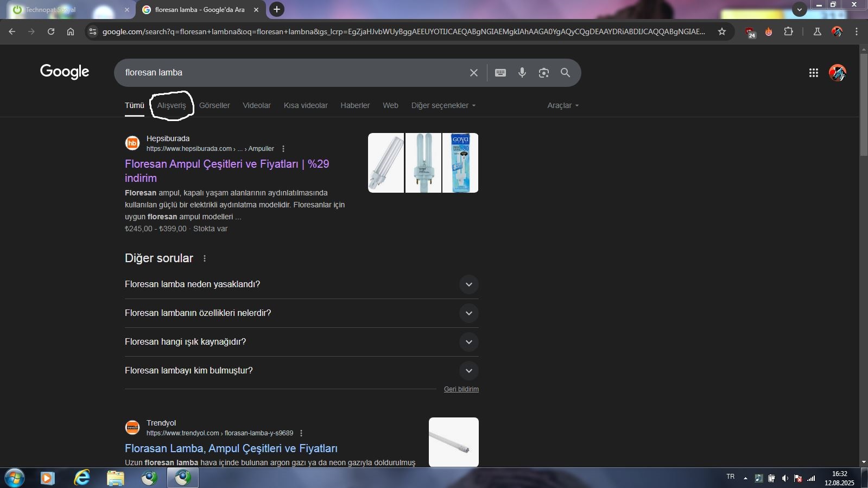The height and width of the screenshot is (488, 868).
Task: Switch to the Haberler tab
Action: click(x=355, y=105)
